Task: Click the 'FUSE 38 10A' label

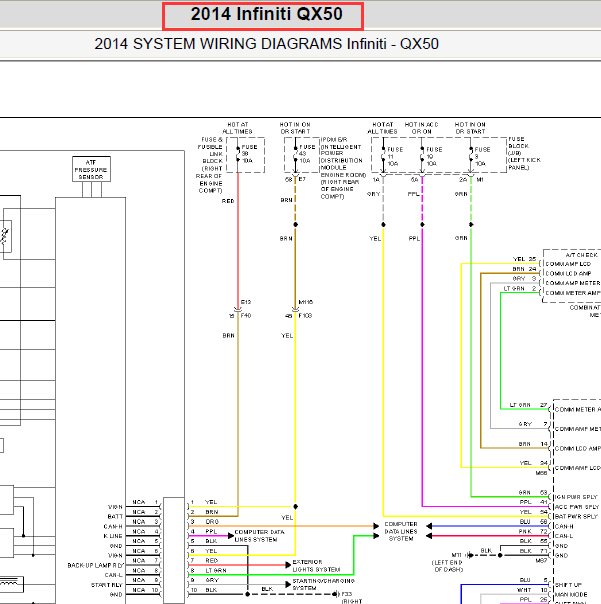Action: pos(249,154)
